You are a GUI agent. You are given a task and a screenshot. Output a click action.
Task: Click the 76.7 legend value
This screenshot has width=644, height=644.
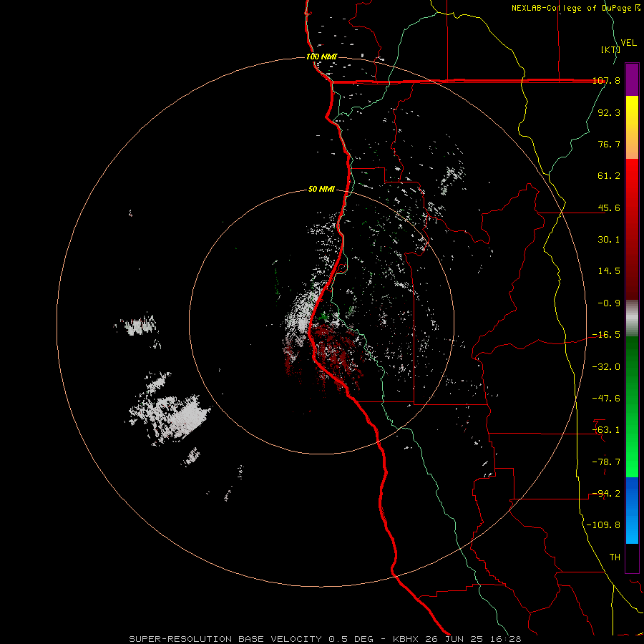tap(609, 144)
